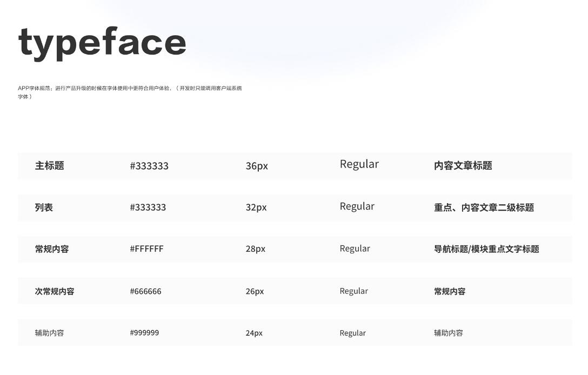Click the large "typeface" heading
The width and height of the screenshot is (588, 375).
(102, 42)
